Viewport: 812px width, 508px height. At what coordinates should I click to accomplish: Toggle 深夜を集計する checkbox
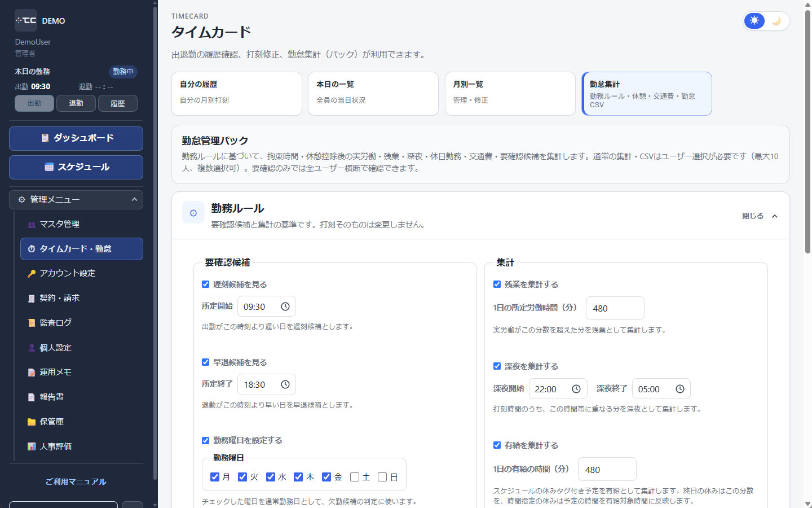point(497,366)
